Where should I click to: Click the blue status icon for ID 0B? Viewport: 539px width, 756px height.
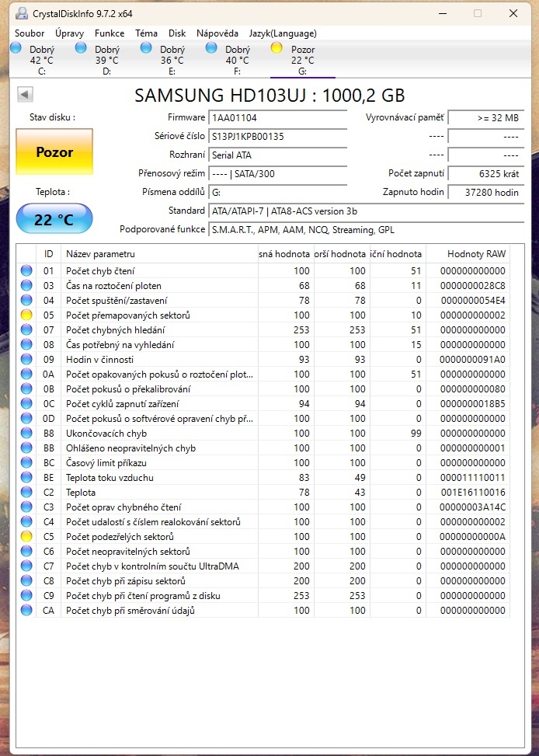point(26,388)
